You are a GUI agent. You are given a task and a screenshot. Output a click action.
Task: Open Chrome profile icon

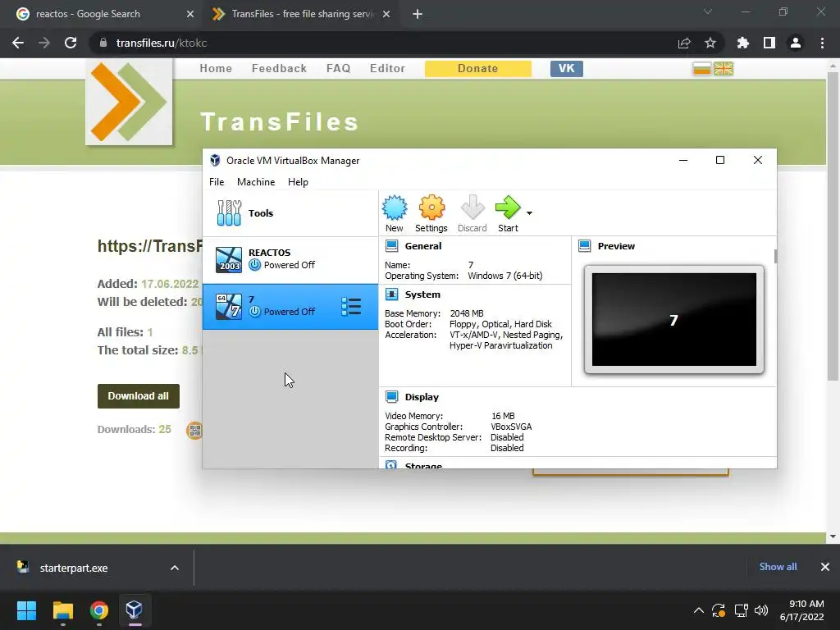pos(796,43)
